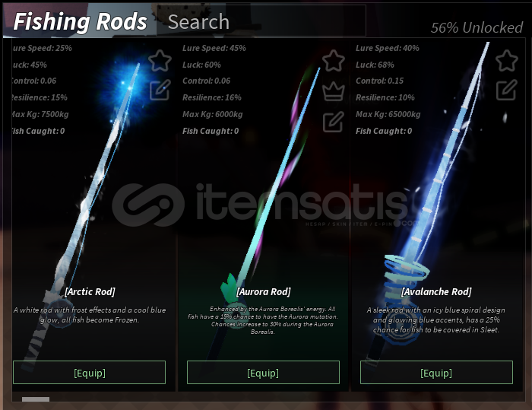Equip the Arctic Rod
The image size is (532, 410).
[89, 373]
